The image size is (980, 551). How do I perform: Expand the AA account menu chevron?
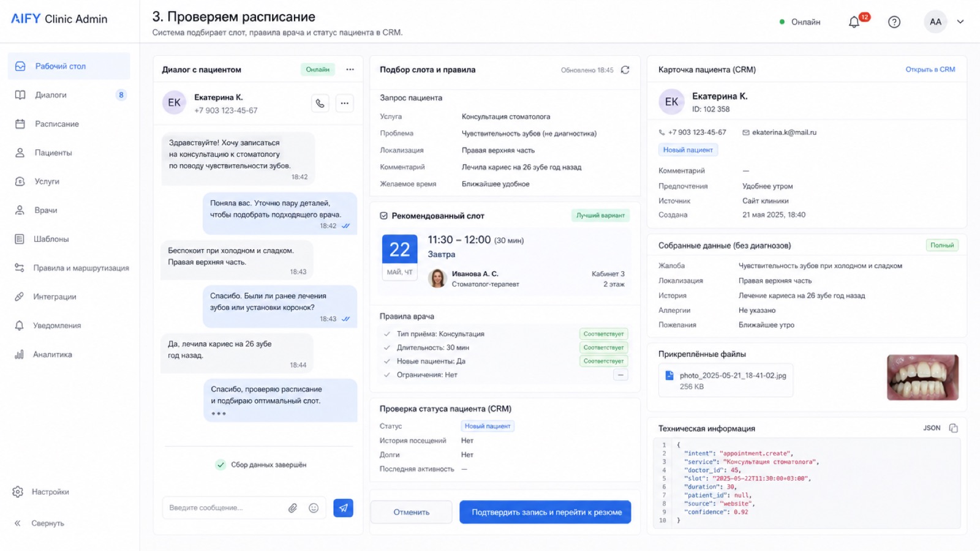[960, 22]
